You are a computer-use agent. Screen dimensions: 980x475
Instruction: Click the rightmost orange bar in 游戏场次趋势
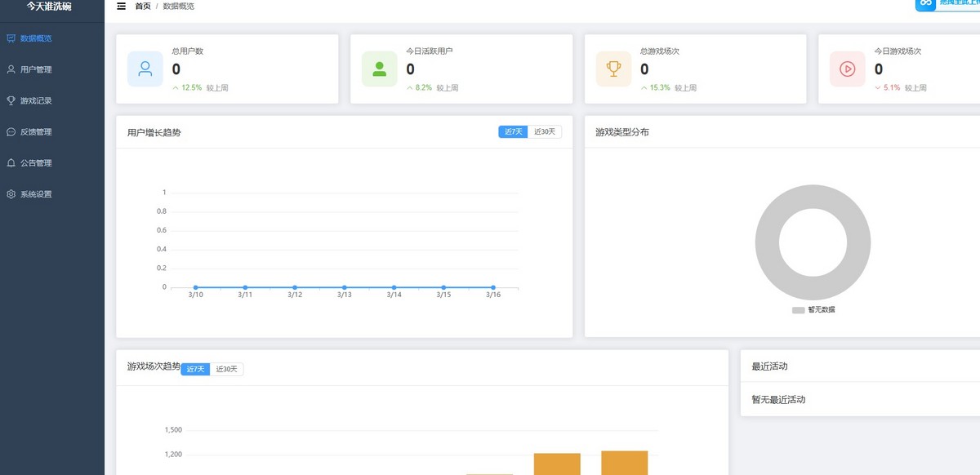[x=625, y=463]
